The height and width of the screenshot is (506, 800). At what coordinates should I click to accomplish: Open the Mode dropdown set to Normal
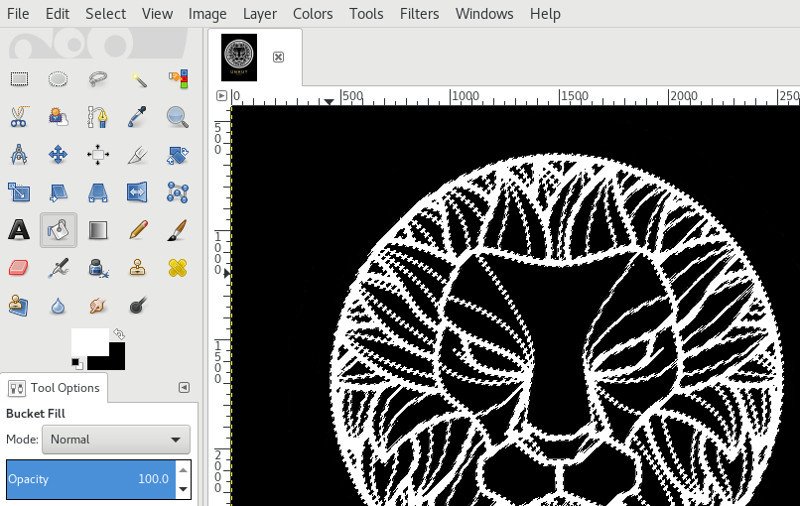116,439
